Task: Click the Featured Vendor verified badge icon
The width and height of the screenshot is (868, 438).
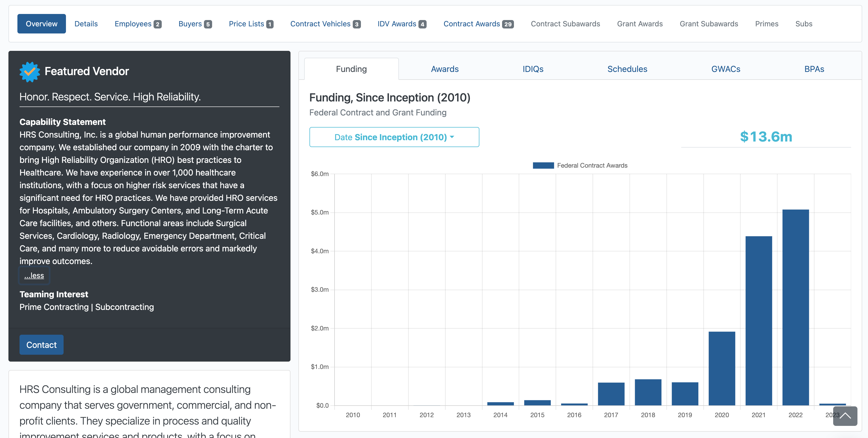Action: click(30, 71)
